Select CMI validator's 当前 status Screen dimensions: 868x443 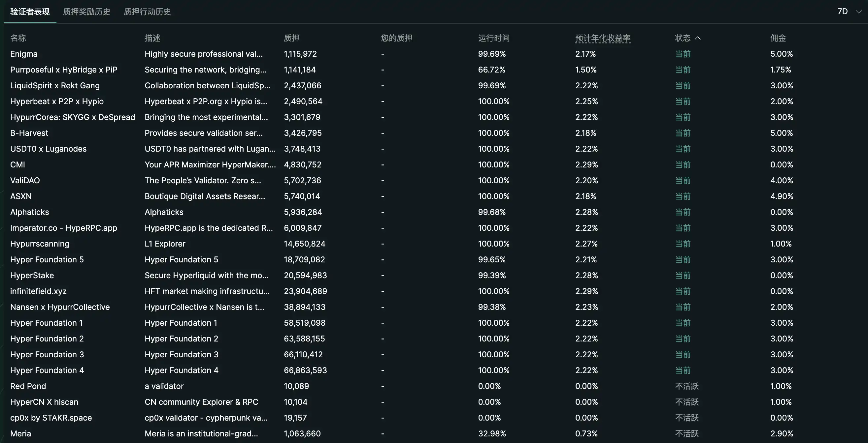pos(683,164)
